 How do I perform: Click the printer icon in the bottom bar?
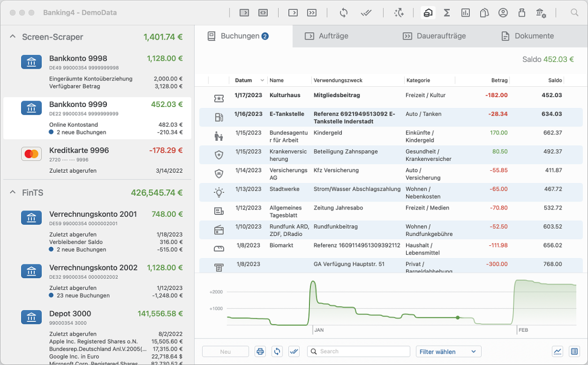260,351
